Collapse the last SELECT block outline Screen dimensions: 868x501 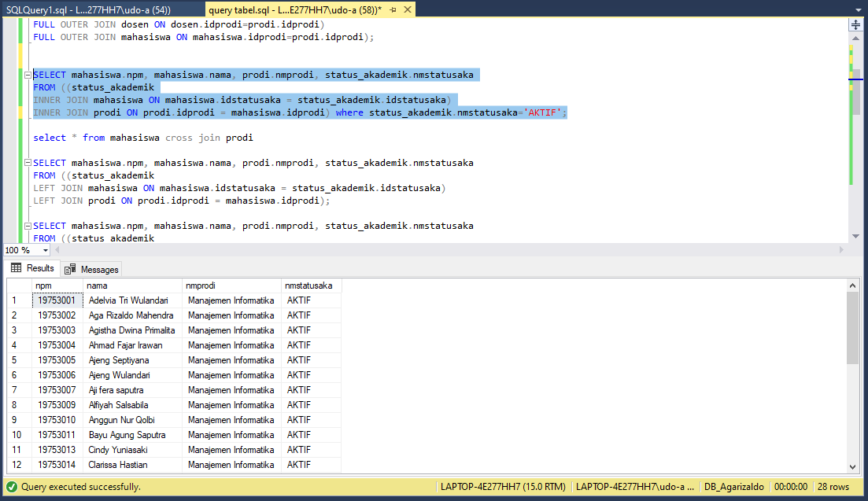(28, 226)
